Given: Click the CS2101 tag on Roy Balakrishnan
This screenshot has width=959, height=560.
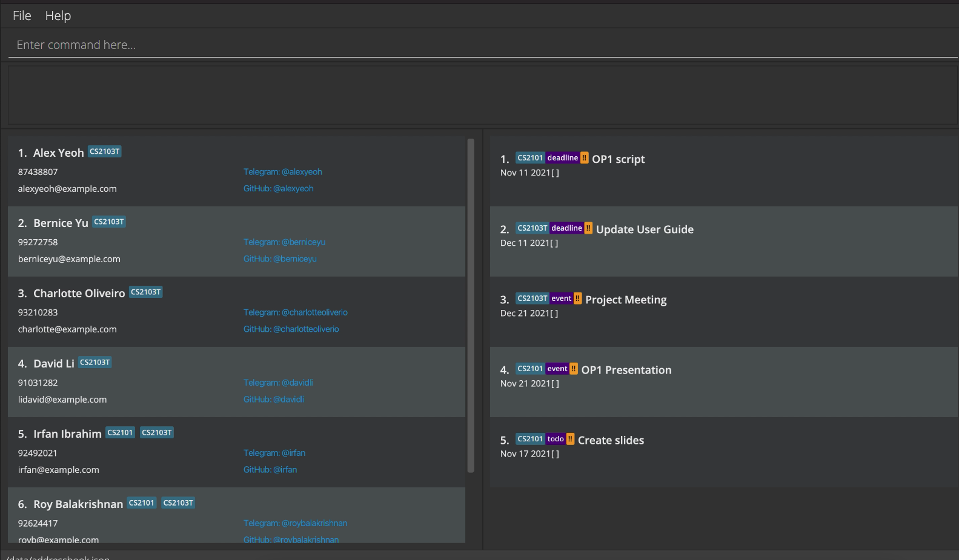Looking at the screenshot, I should tap(142, 502).
